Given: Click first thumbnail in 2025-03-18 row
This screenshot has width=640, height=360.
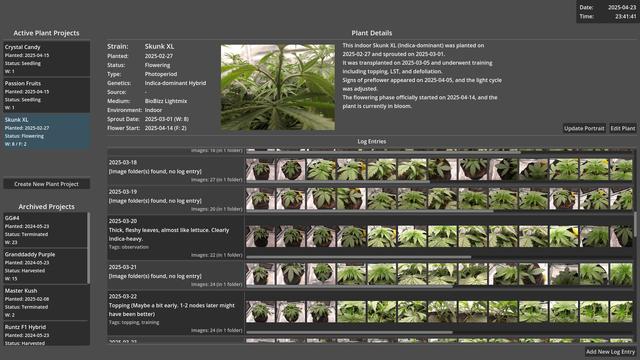Looking at the screenshot, I should click(x=261, y=169).
